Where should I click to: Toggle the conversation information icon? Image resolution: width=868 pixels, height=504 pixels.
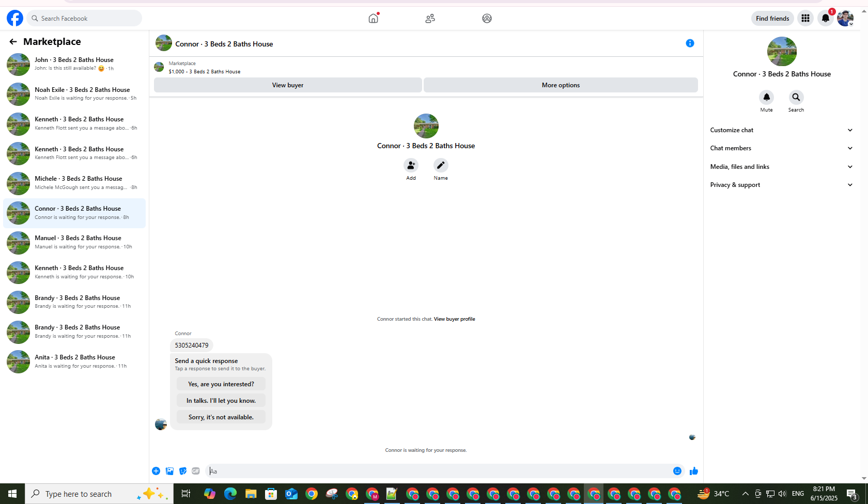pyautogui.click(x=690, y=43)
